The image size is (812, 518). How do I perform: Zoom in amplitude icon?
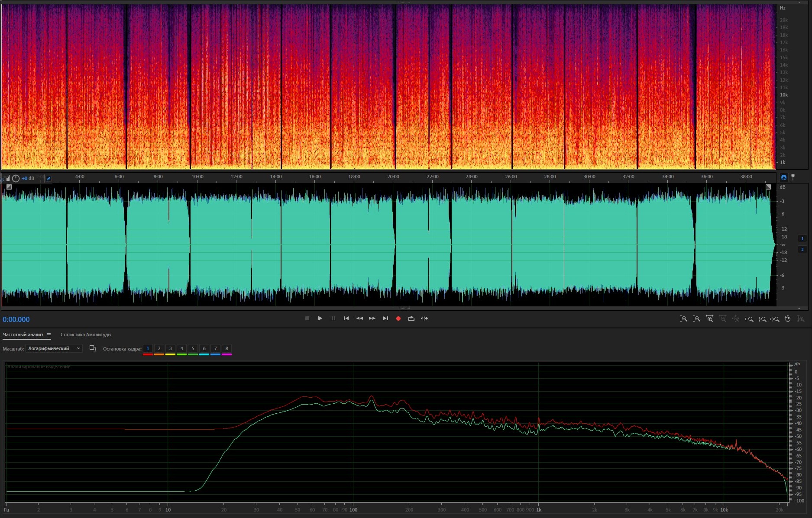pos(683,319)
